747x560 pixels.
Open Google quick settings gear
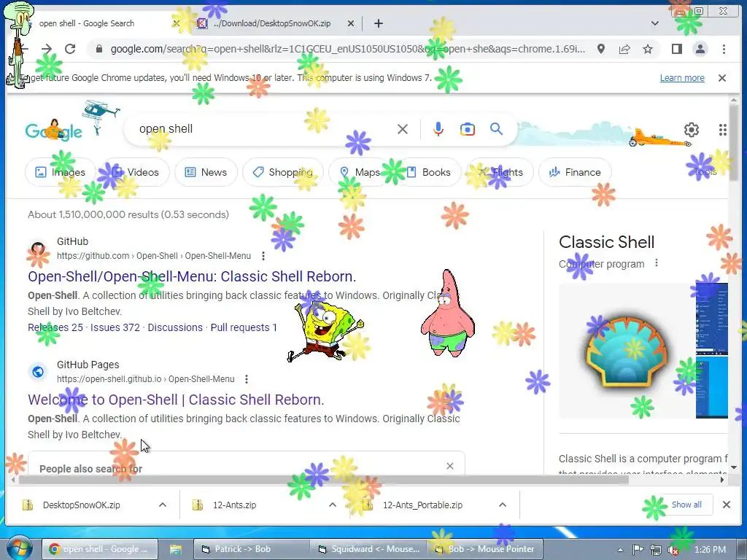pyautogui.click(x=692, y=130)
